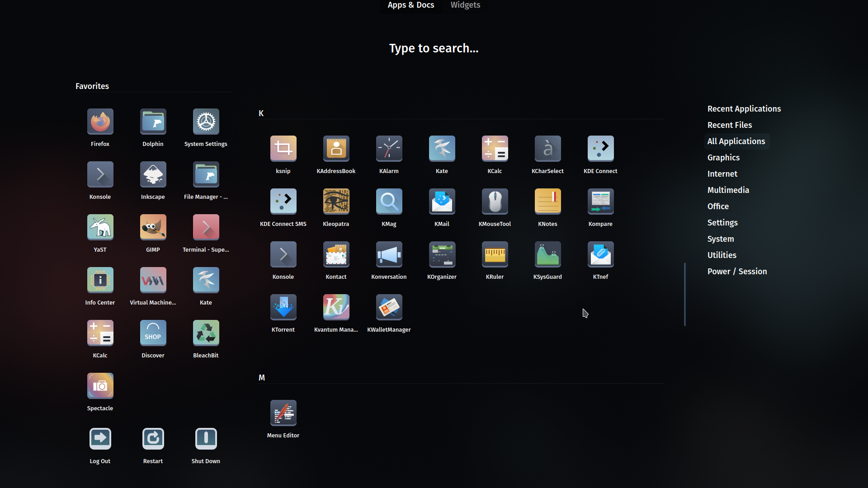Show the System category

coord(721,239)
